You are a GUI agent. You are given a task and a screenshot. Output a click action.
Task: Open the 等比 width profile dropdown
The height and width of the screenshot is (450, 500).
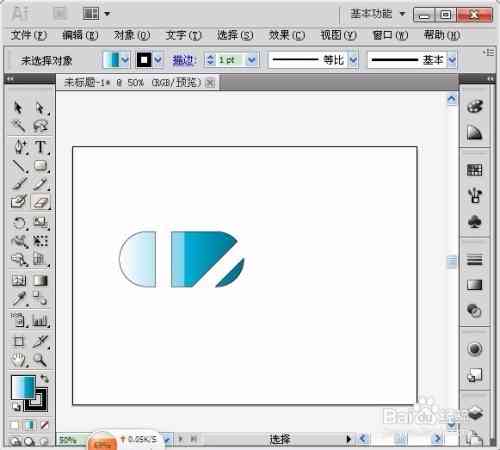[353, 60]
